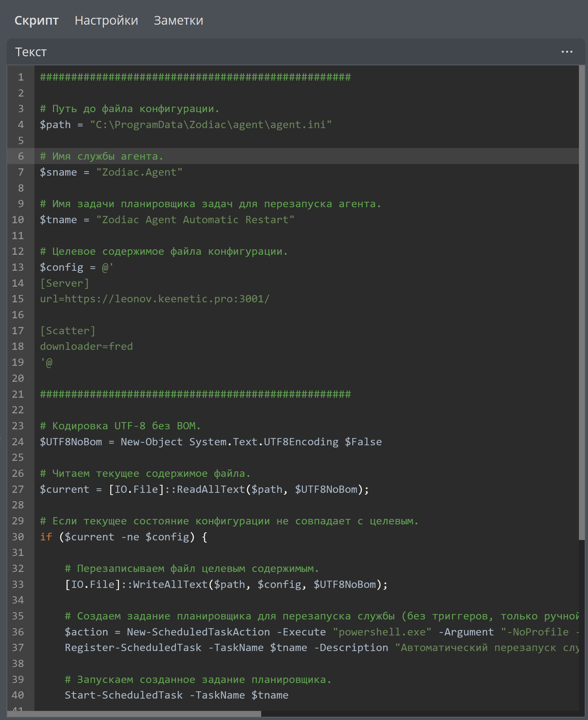Click the hash separator on line 1
This screenshot has width=588, height=720.
click(x=196, y=77)
